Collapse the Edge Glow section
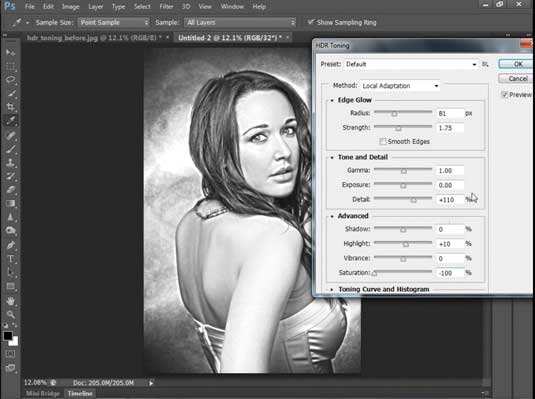Screen dimensions: 535x399 (332, 100)
